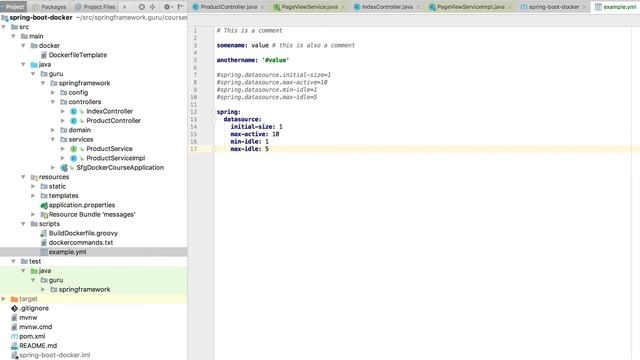This screenshot has width=640, height=360.
Task: Click the IndexController class icon in tree
Action: 73,111
